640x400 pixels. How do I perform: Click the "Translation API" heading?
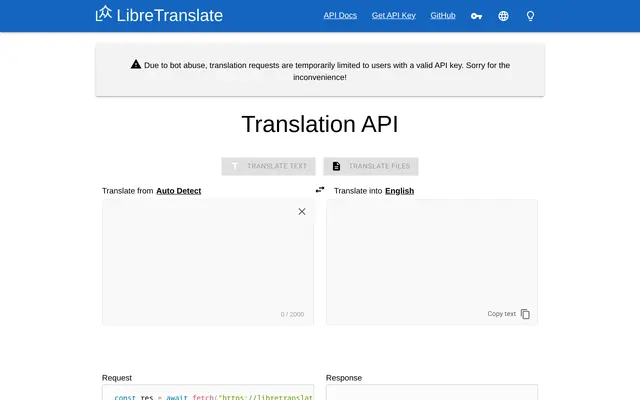pyautogui.click(x=320, y=124)
